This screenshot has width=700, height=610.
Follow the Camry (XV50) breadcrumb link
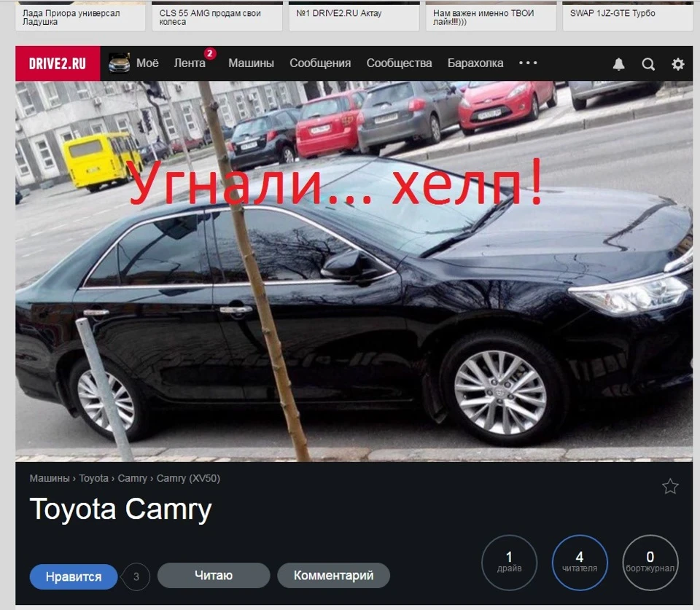tap(188, 478)
